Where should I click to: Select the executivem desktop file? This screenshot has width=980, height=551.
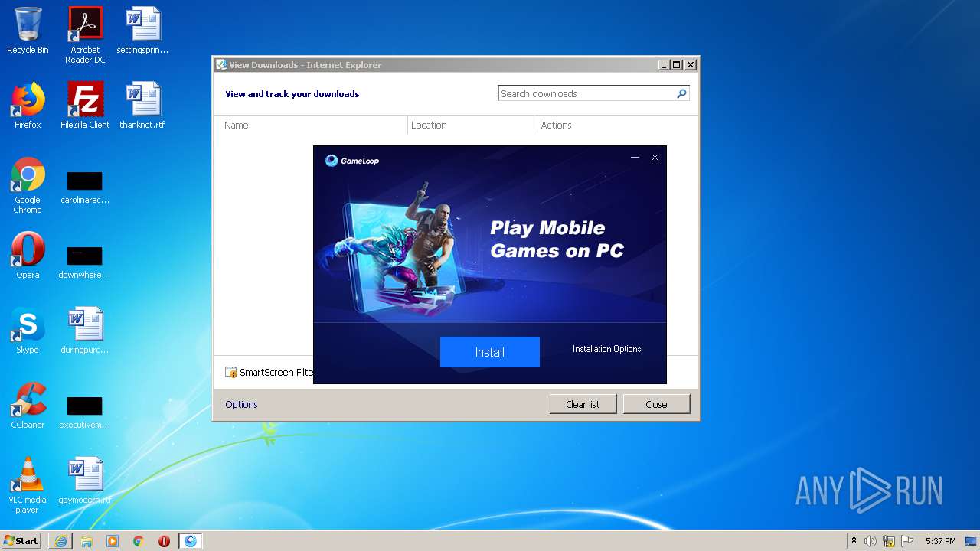click(85, 412)
